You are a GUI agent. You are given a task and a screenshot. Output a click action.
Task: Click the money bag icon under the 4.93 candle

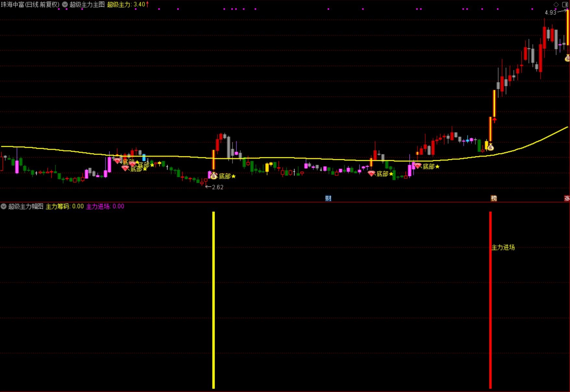[x=567, y=58]
